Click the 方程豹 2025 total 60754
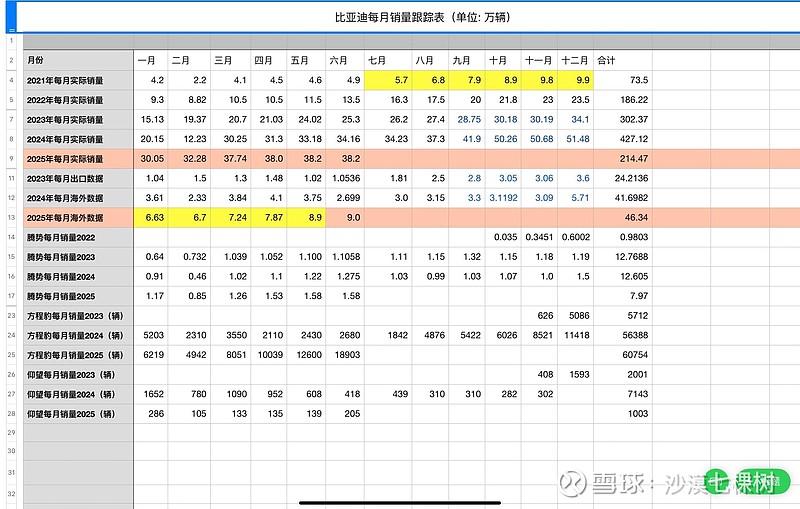Image resolution: width=800 pixels, height=509 pixels. [x=623, y=355]
